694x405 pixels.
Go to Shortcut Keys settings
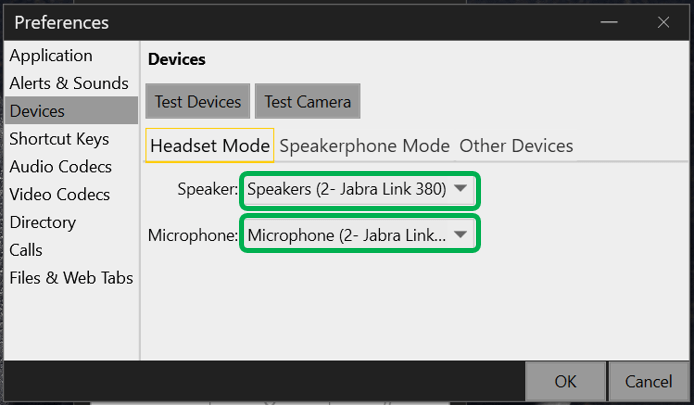pos(59,139)
